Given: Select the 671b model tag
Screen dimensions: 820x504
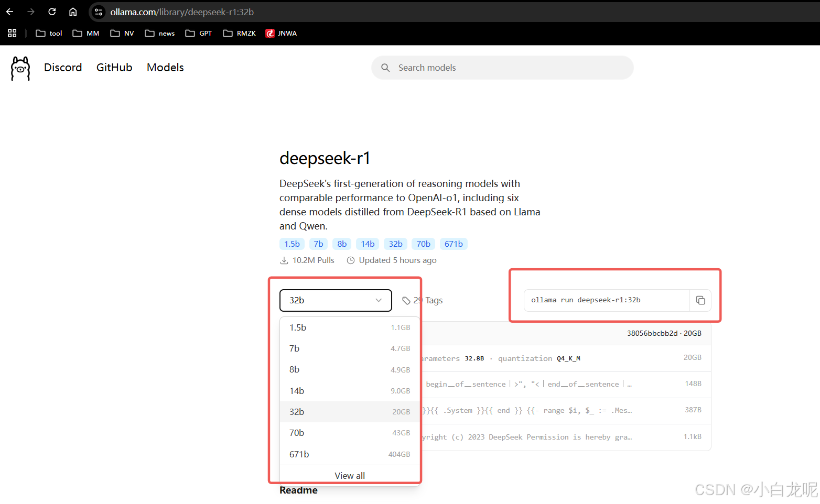Looking at the screenshot, I should click(x=454, y=244).
